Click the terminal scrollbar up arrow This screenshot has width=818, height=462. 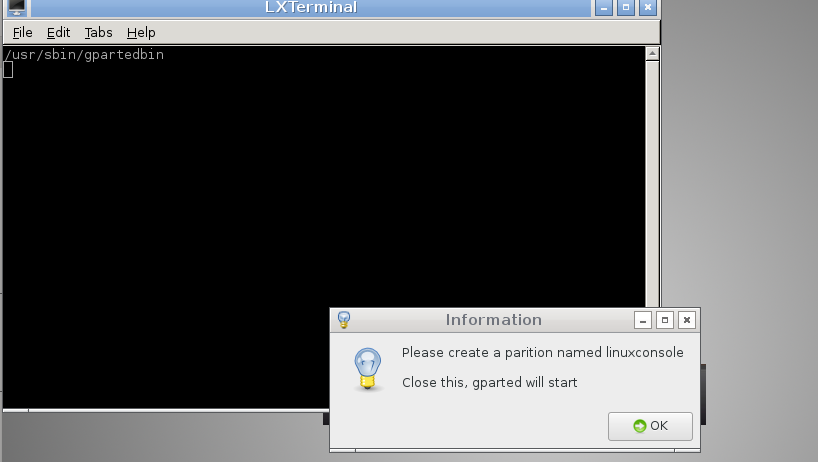[x=652, y=54]
